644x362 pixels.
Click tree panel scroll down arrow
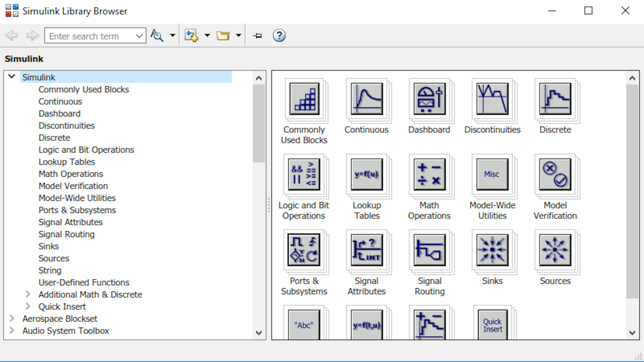(x=259, y=333)
